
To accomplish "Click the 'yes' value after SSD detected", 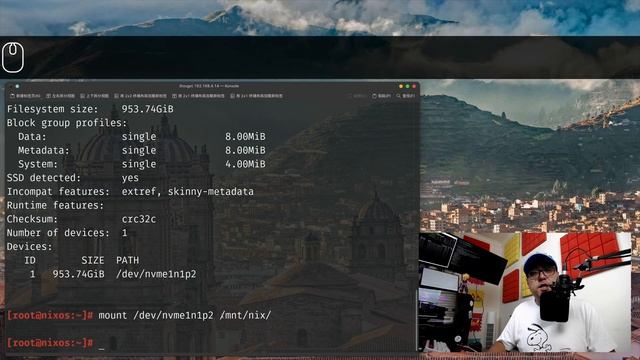I will click(130, 178).
